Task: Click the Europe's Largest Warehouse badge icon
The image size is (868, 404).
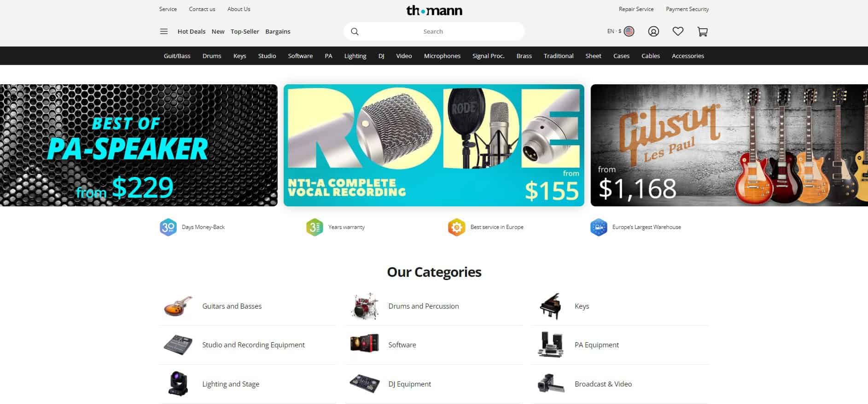Action: (x=599, y=227)
